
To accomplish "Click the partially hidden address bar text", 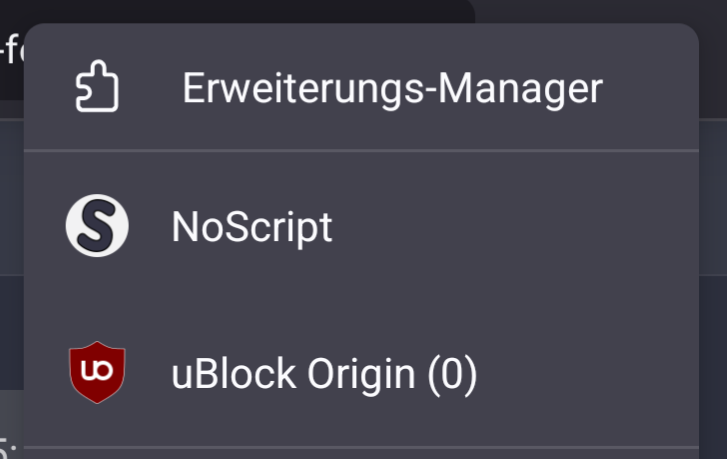I will [x=12, y=50].
